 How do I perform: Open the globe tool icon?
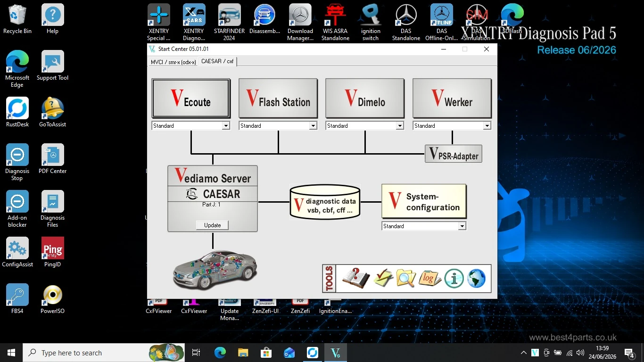(477, 279)
